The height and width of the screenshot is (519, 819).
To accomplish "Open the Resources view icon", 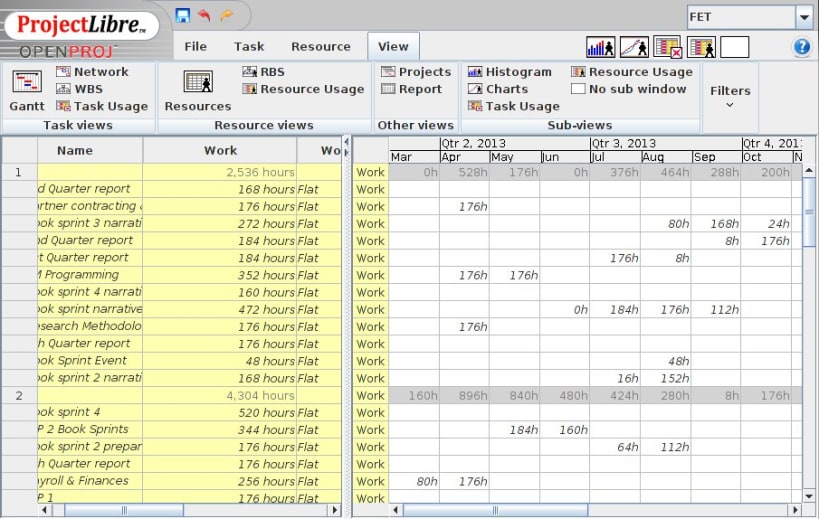I will 198,82.
